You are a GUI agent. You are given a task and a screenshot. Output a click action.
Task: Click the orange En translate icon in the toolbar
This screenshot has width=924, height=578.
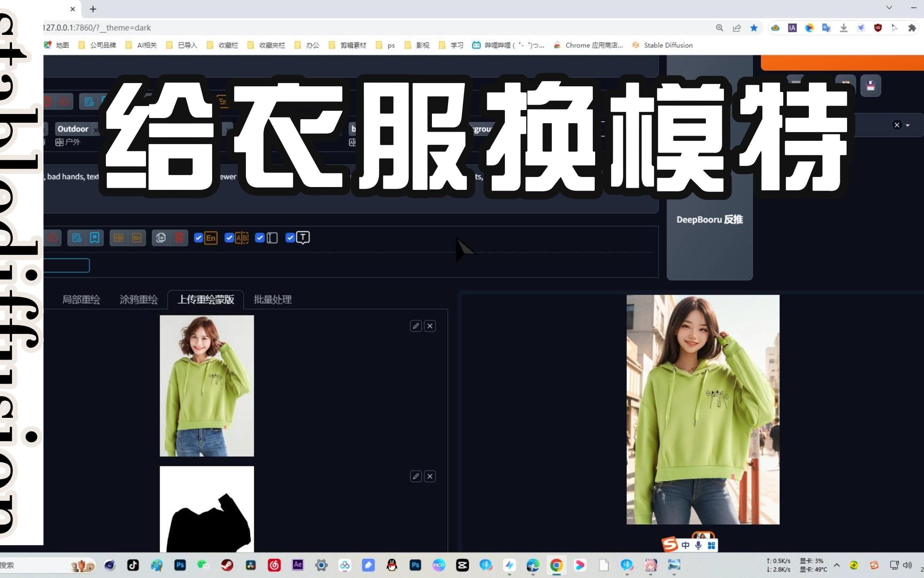tap(137, 238)
